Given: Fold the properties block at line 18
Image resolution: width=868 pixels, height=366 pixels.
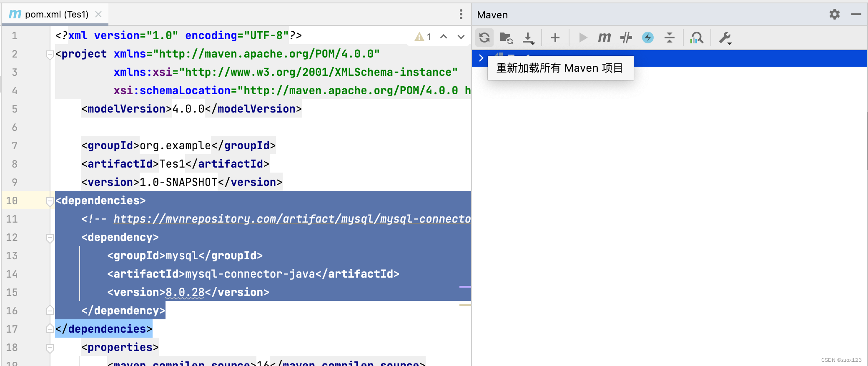Looking at the screenshot, I should pyautogui.click(x=50, y=348).
